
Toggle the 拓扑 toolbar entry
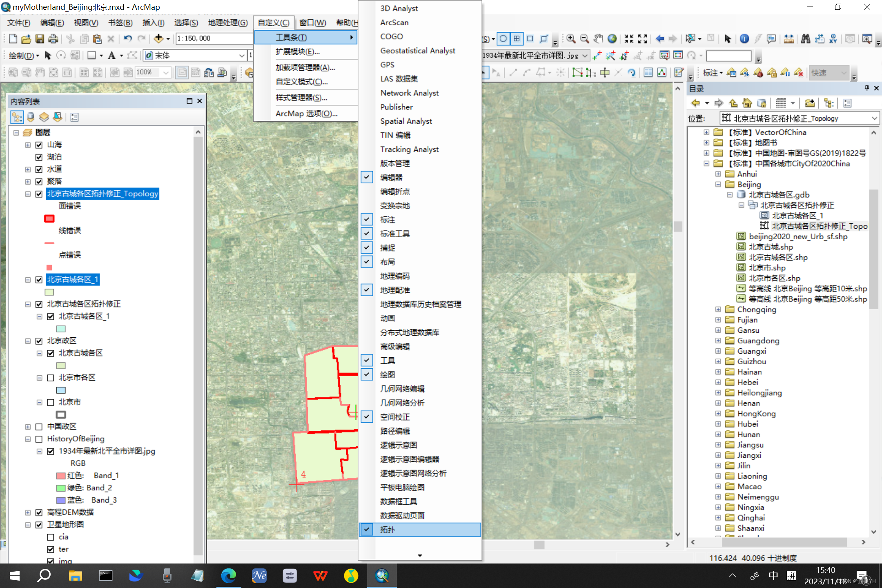click(387, 530)
